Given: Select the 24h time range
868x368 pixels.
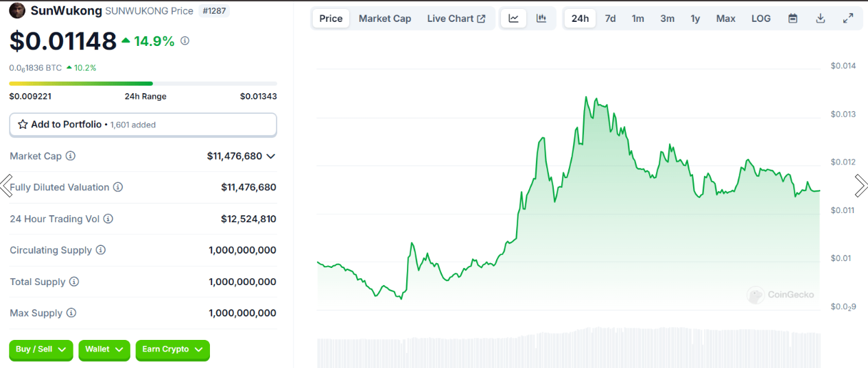Looking at the screenshot, I should pyautogui.click(x=580, y=19).
